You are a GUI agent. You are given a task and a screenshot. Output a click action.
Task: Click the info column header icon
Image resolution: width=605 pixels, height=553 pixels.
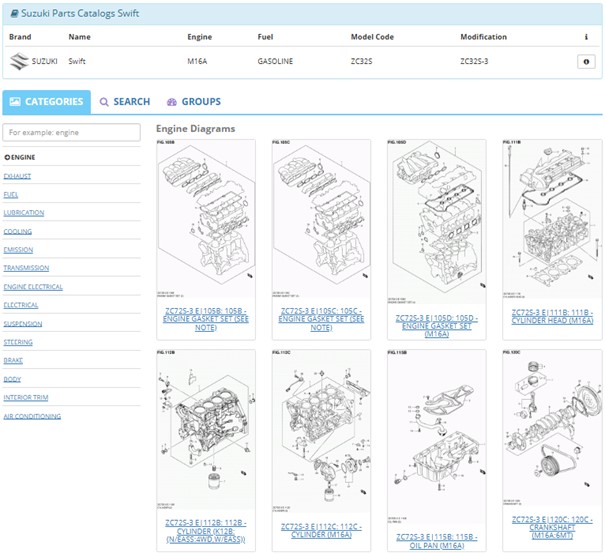pyautogui.click(x=586, y=37)
